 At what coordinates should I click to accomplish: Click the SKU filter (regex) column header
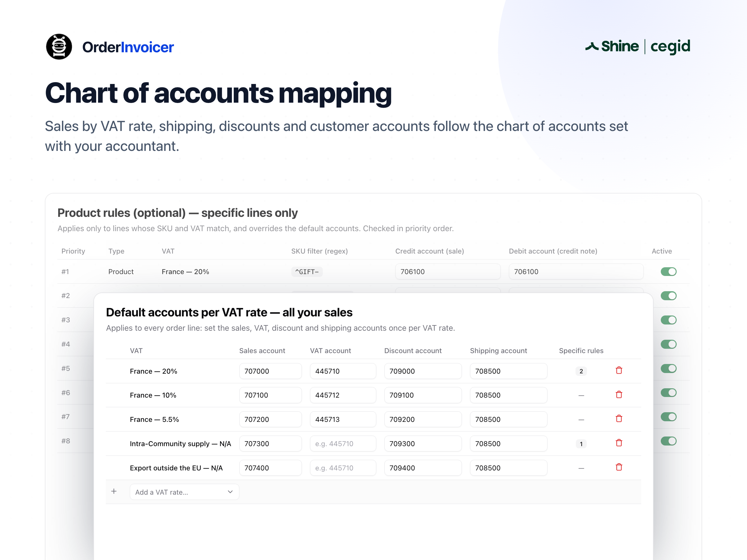319,251
